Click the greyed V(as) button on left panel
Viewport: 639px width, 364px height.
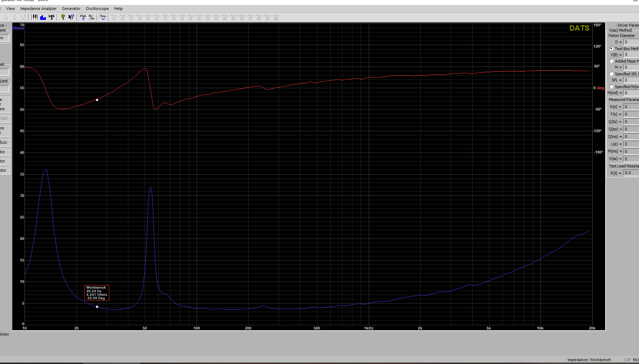(5, 118)
